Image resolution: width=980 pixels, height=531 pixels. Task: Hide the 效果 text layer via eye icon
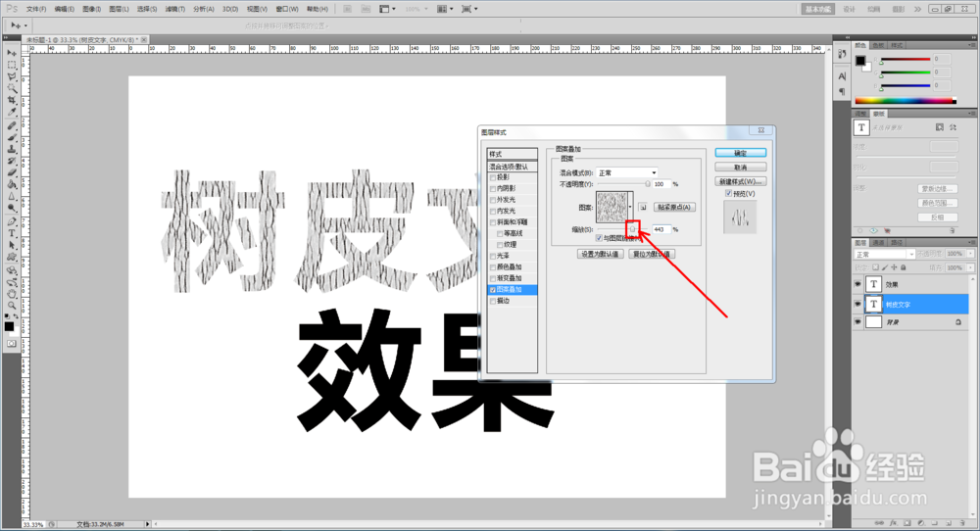pyautogui.click(x=858, y=284)
